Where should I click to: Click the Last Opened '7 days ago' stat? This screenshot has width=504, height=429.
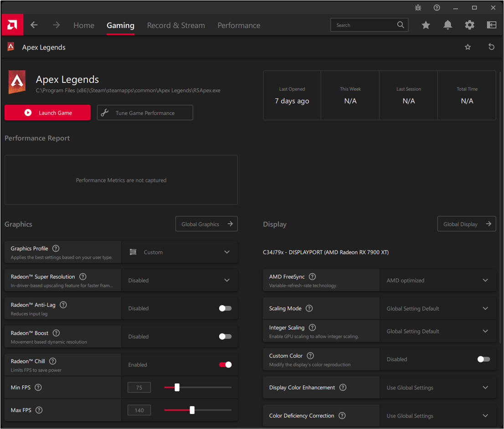click(x=292, y=96)
